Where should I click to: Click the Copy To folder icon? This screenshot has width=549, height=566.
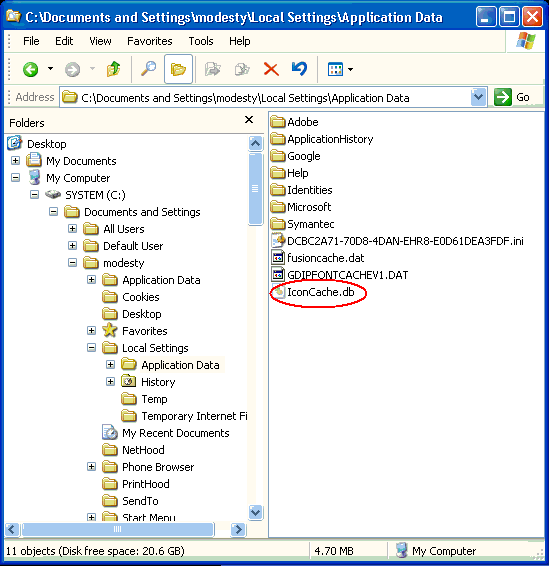point(242,69)
